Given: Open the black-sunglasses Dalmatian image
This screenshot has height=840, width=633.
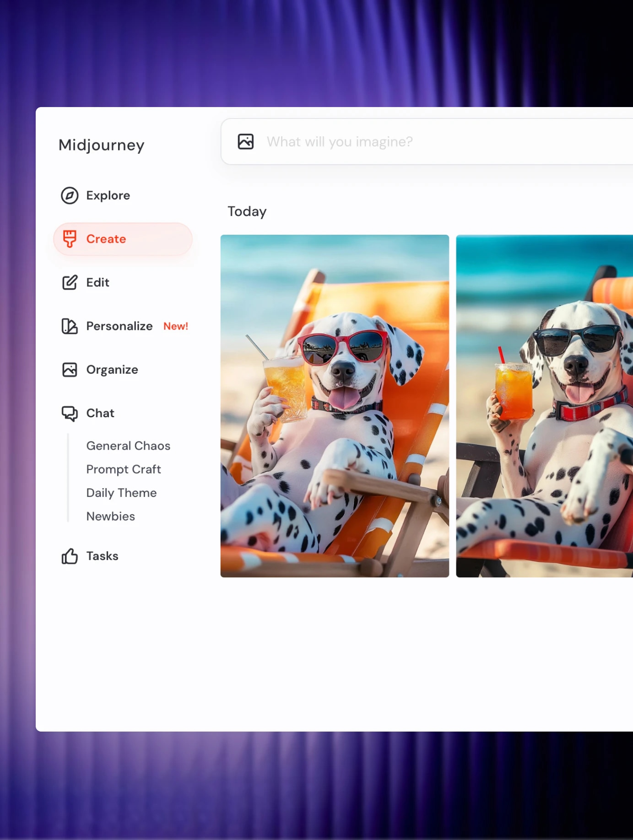Looking at the screenshot, I should 544,406.
